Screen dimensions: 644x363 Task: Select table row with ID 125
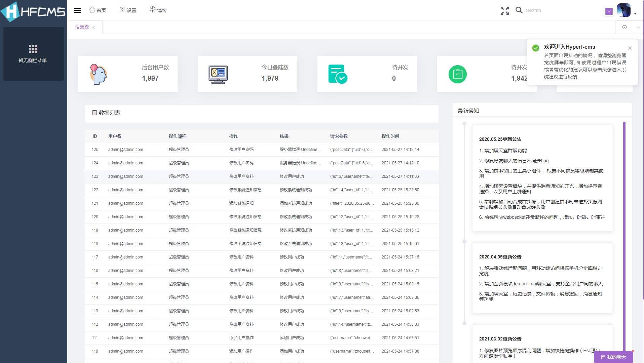[x=262, y=150]
